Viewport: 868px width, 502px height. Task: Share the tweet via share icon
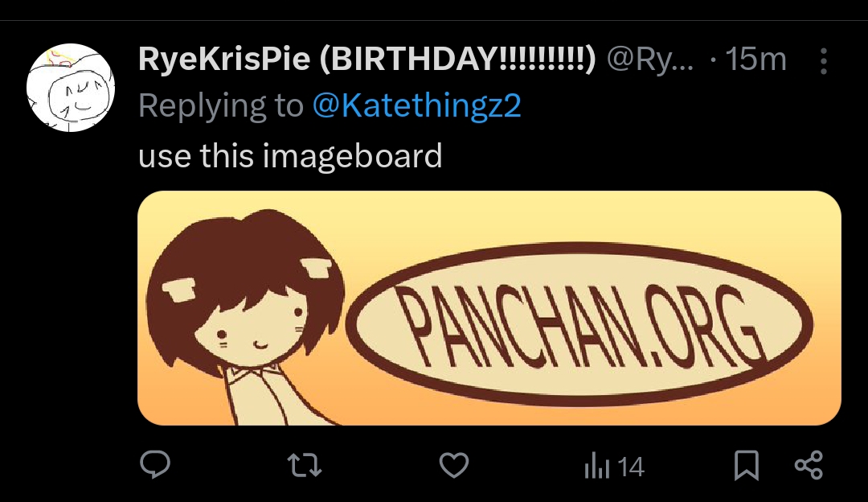[808, 465]
